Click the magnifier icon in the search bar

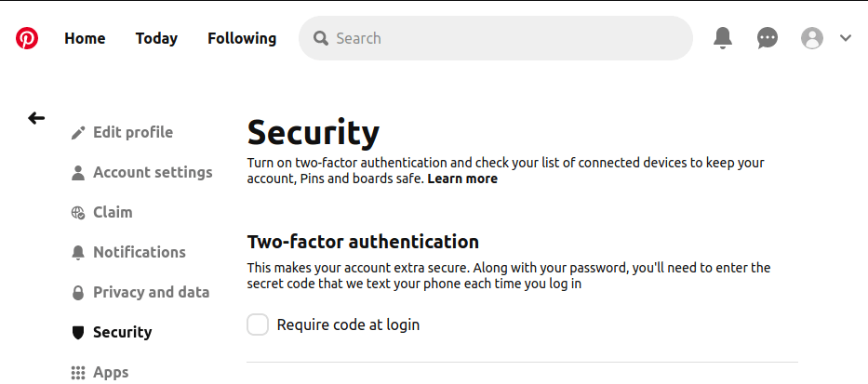(321, 38)
